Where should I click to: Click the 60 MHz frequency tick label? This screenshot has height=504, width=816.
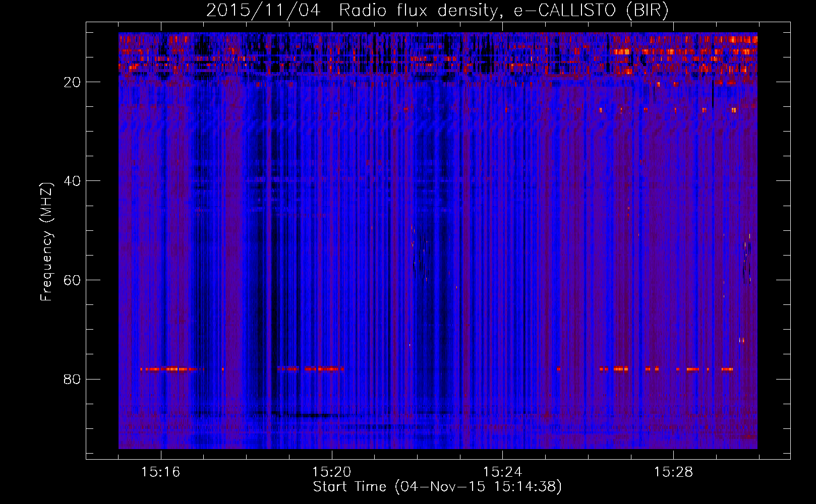coord(72,280)
